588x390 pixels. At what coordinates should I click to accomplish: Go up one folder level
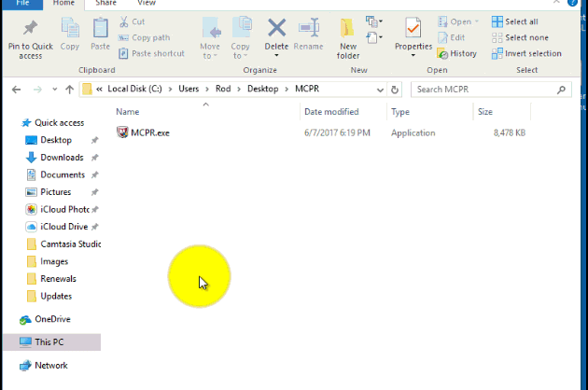pyautogui.click(x=69, y=90)
